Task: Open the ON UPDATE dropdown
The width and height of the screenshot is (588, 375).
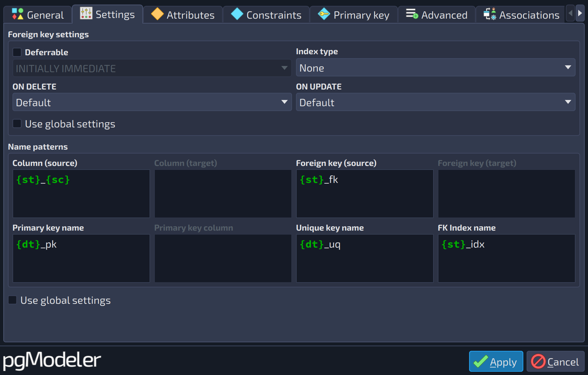Action: [x=435, y=102]
